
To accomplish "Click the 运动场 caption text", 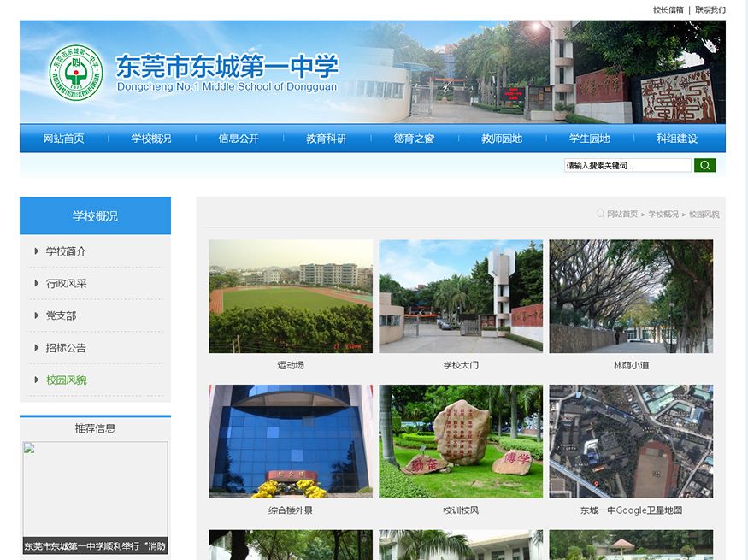I will click(291, 365).
